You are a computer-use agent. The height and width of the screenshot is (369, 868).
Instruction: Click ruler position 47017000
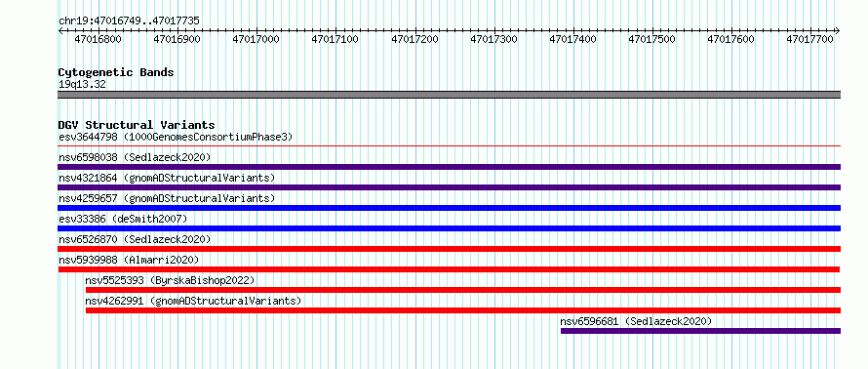pos(256,39)
